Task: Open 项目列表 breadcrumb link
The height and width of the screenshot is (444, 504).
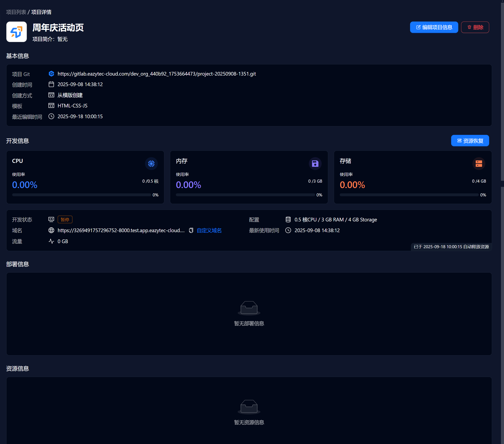Action: pos(16,12)
